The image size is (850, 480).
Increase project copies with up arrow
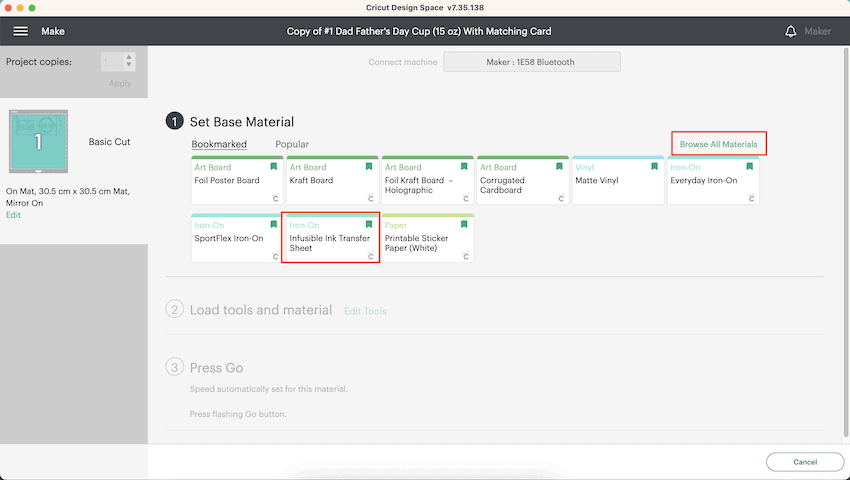[x=128, y=57]
